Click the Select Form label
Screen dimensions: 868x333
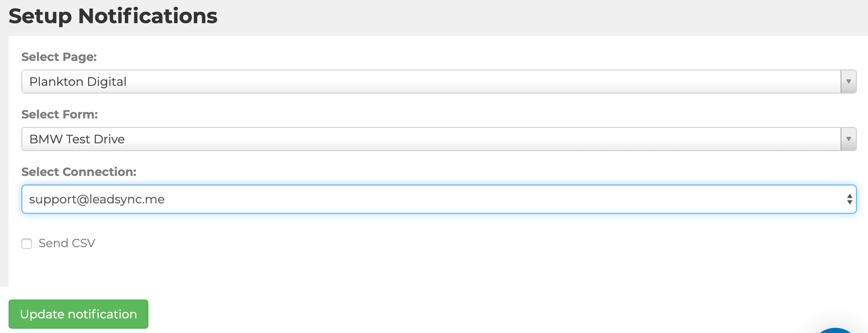[x=60, y=114]
